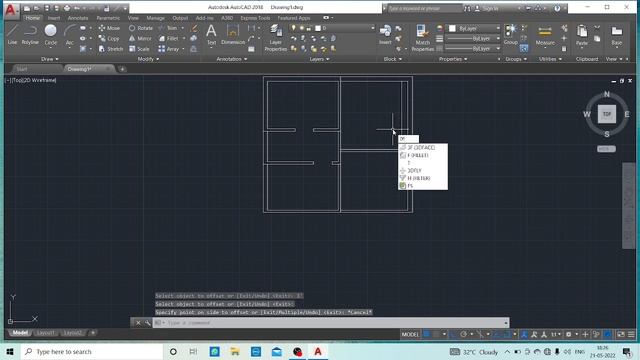Activate the Stretch command

click(111, 49)
